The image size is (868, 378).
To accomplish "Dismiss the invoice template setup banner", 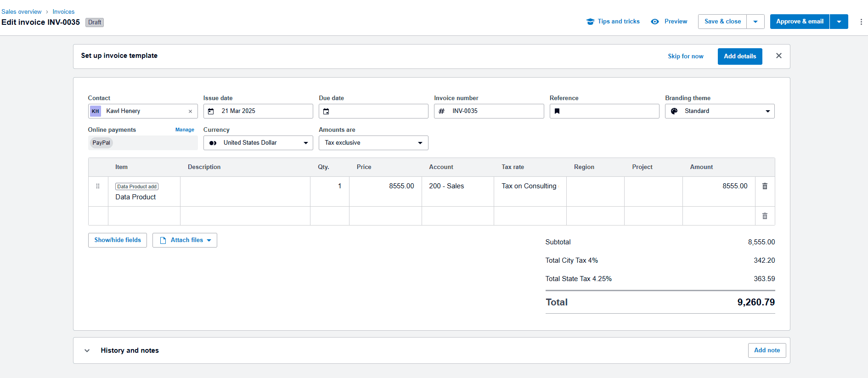I will click(778, 56).
